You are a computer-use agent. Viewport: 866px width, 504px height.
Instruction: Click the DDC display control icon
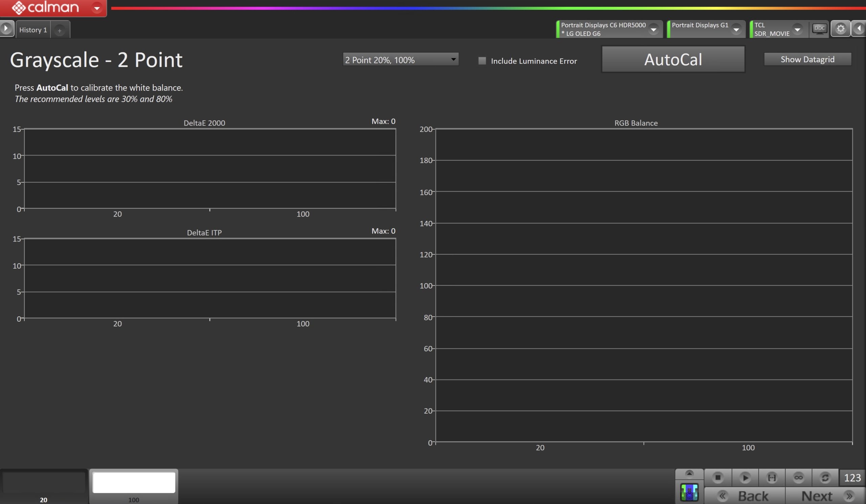(819, 28)
